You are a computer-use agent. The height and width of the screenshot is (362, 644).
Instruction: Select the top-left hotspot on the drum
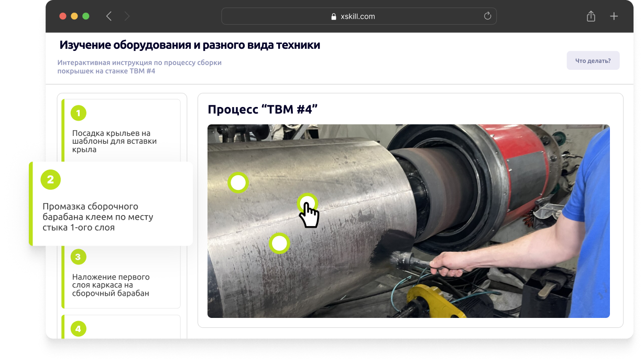[x=238, y=183]
